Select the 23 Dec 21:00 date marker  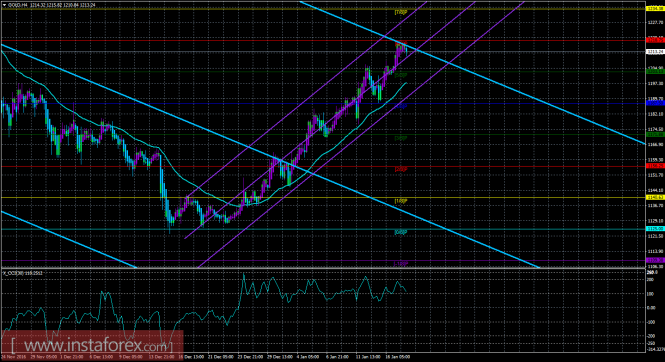pyautogui.click(x=250, y=357)
